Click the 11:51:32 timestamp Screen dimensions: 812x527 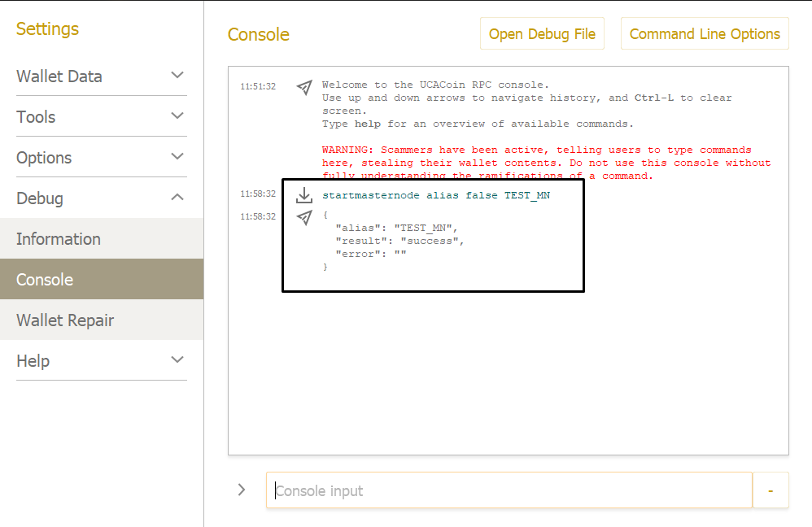[258, 86]
